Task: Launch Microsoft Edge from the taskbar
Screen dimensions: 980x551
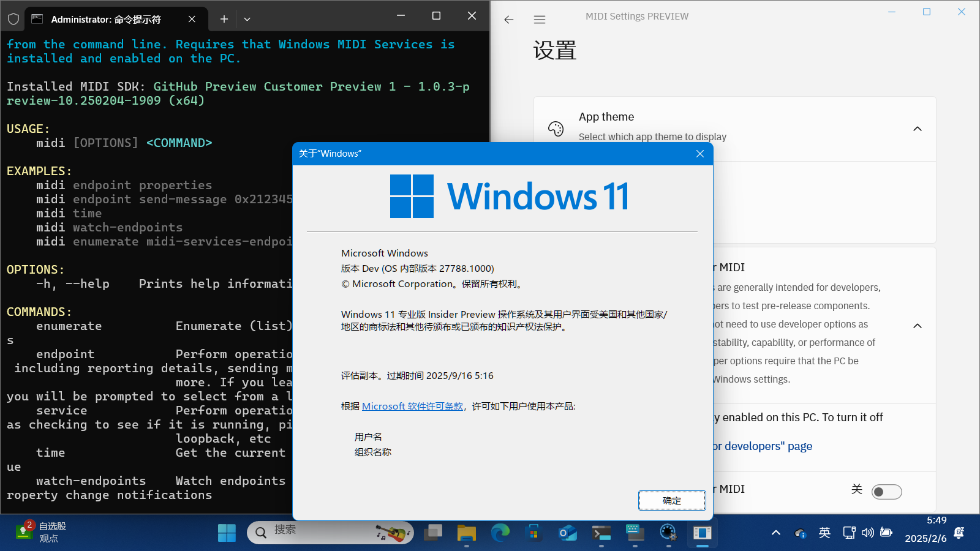Action: click(500, 533)
